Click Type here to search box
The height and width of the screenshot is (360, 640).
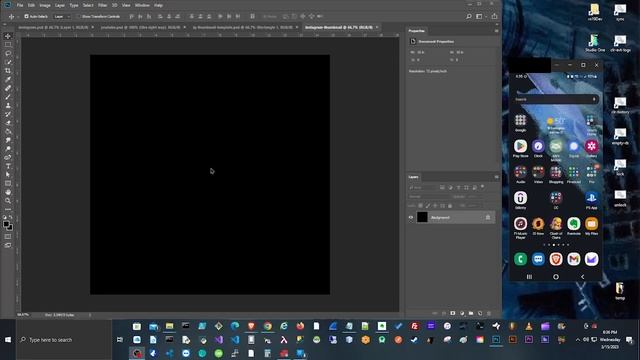click(64, 340)
